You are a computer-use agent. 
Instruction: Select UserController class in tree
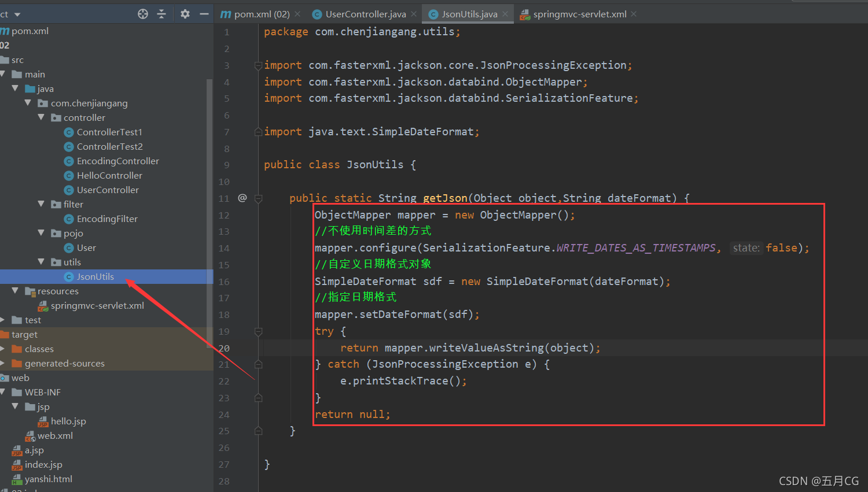tap(108, 190)
